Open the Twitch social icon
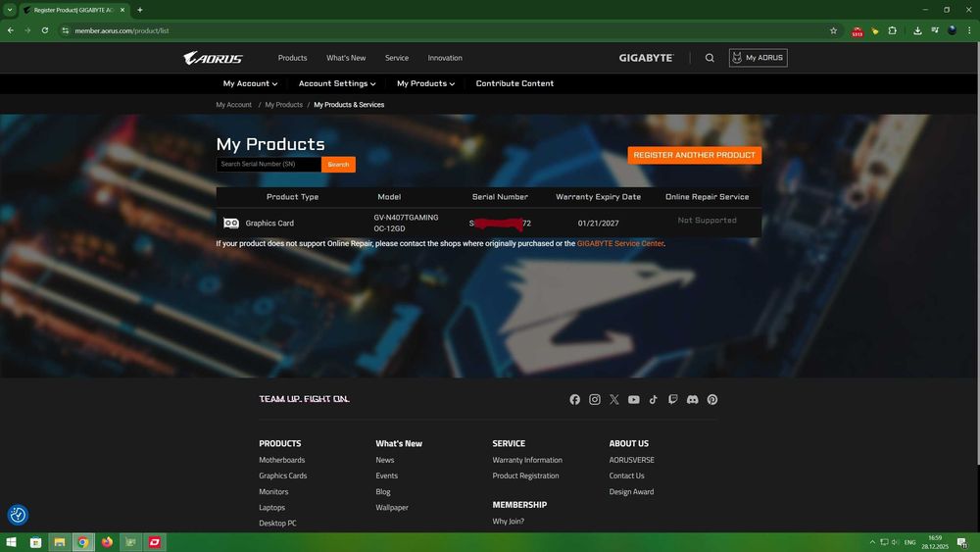This screenshot has height=552, width=980. [x=672, y=399]
